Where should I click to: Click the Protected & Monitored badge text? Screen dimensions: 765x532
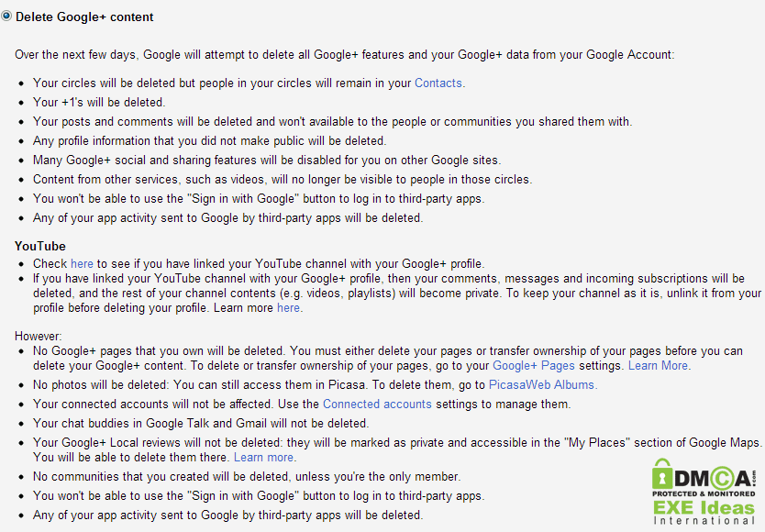(703, 495)
